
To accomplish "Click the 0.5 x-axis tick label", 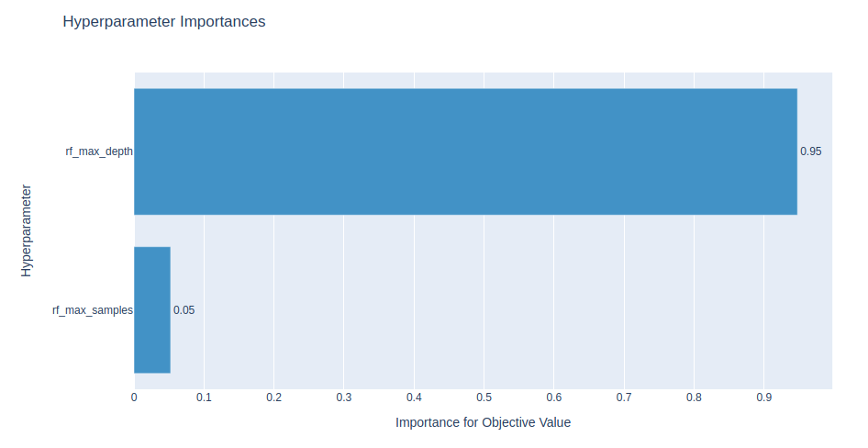I will tap(484, 398).
